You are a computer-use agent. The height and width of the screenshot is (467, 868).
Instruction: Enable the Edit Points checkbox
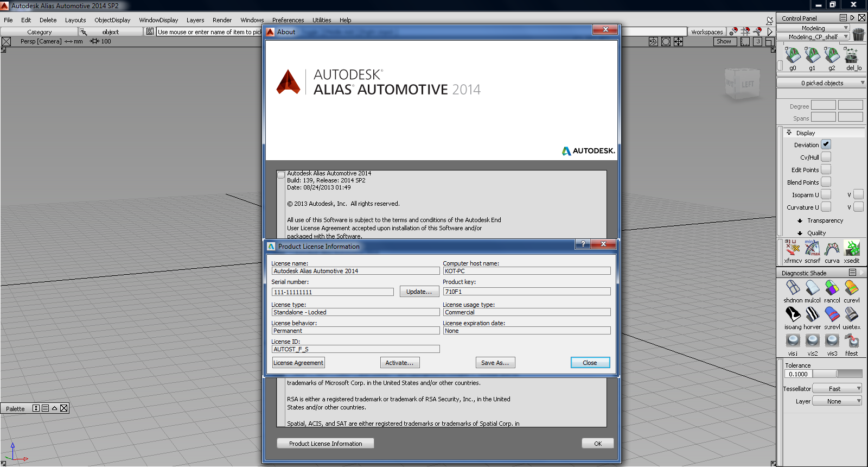[826, 169]
